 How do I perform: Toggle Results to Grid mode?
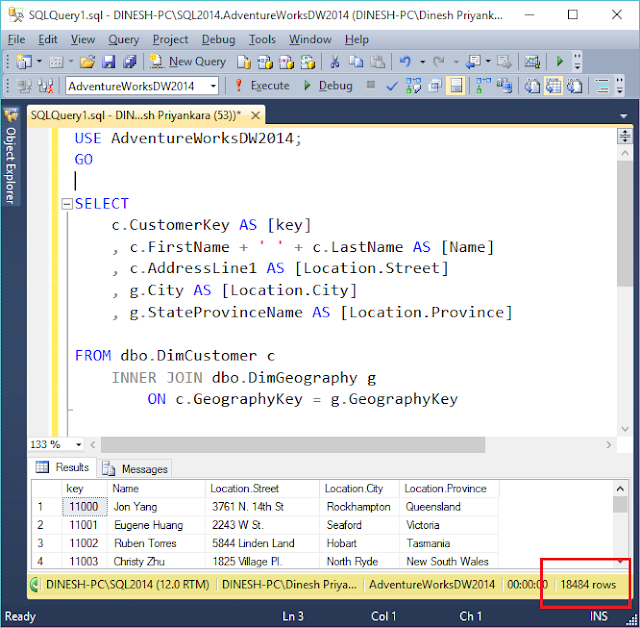pyautogui.click(x=553, y=86)
